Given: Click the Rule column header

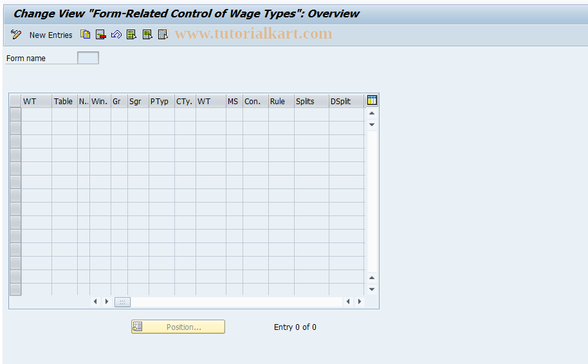Looking at the screenshot, I should pyautogui.click(x=281, y=101).
